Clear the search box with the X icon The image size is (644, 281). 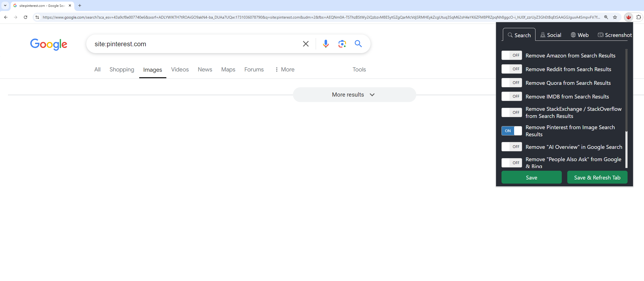pyautogui.click(x=306, y=44)
